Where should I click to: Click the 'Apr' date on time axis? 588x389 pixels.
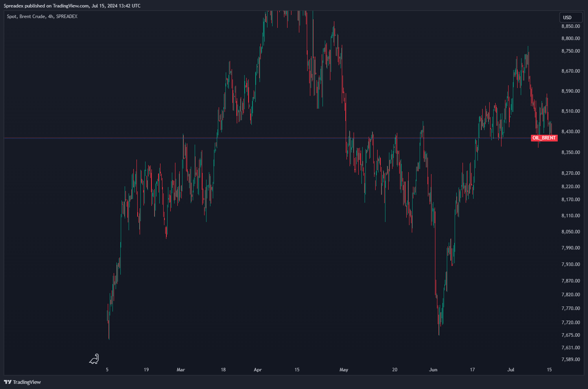[258, 370]
